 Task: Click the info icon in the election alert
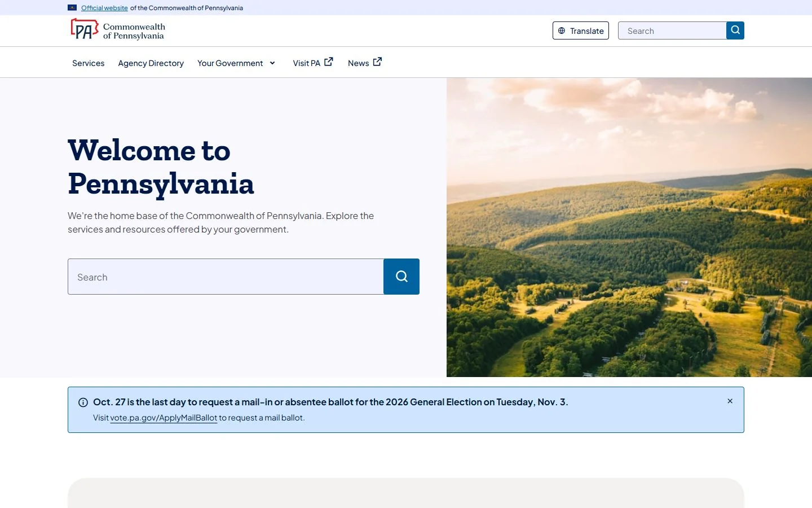[x=83, y=402]
